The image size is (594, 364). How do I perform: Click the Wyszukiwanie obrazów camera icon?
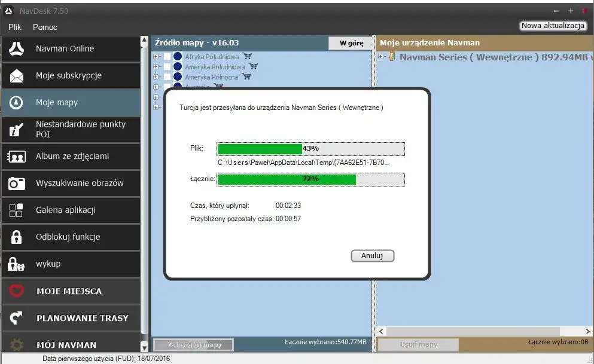click(x=17, y=183)
